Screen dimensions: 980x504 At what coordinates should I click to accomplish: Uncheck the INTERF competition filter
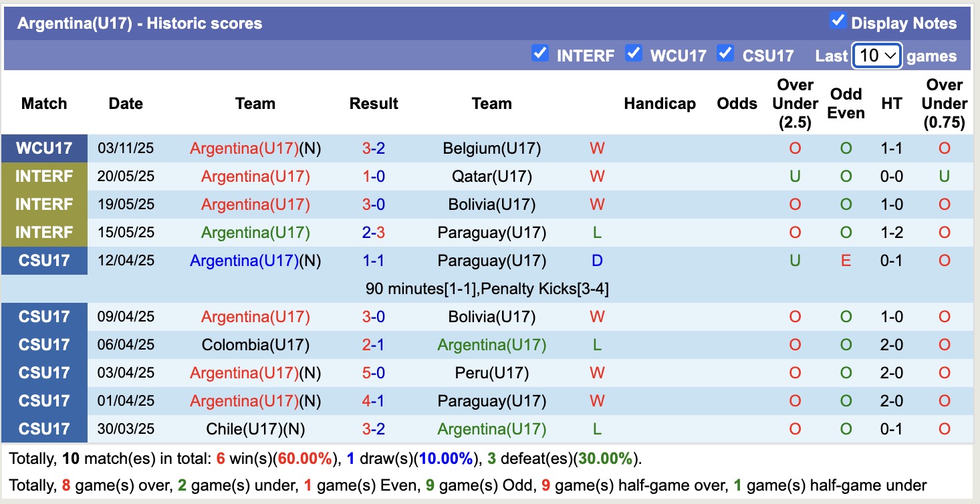coord(540,53)
